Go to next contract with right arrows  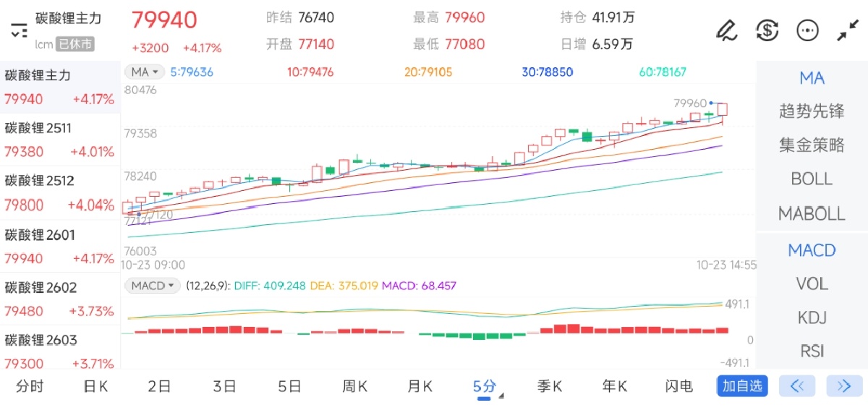[843, 386]
